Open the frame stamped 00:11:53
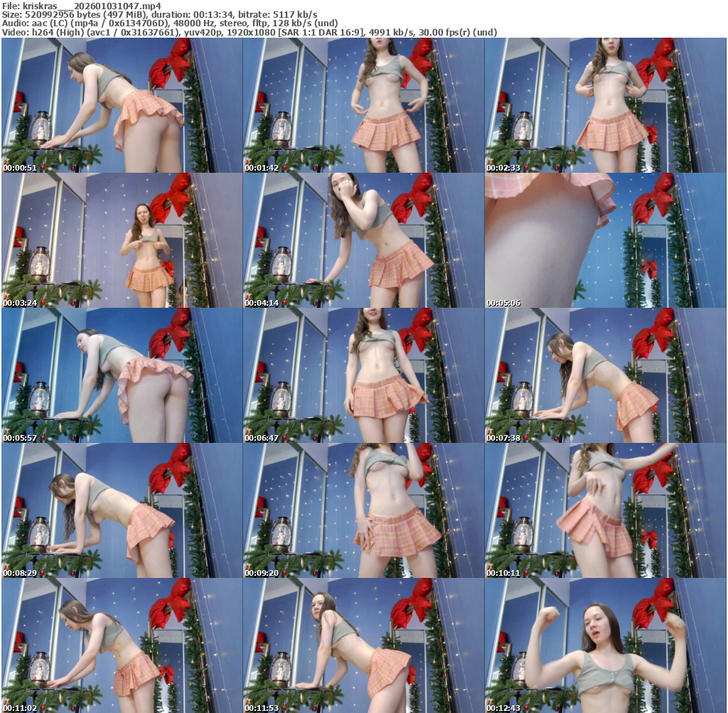Viewport: 728px width, 713px height. [x=363, y=645]
